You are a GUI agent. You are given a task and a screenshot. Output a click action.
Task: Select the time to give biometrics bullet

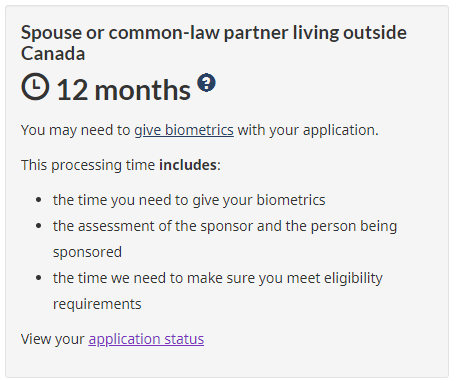(189, 200)
